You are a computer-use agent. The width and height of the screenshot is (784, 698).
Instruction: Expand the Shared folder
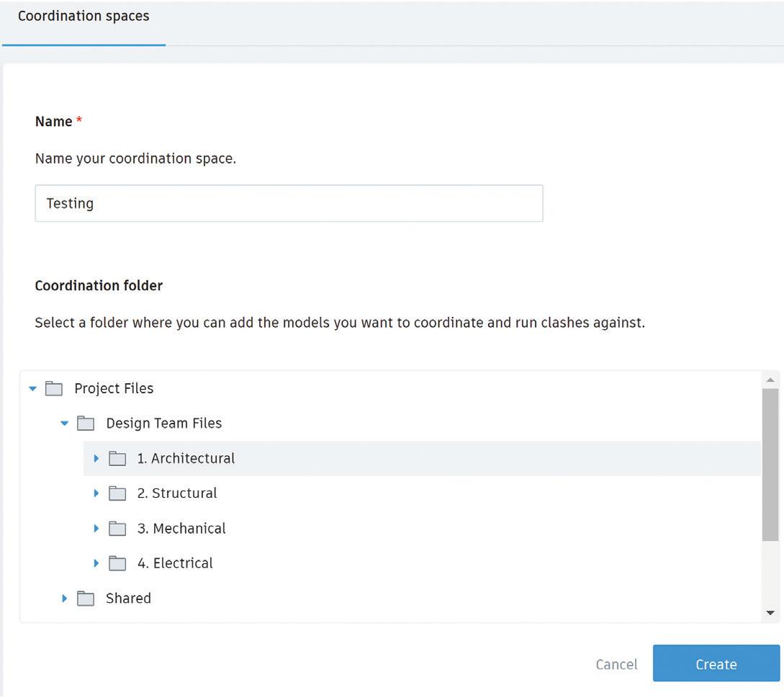65,599
